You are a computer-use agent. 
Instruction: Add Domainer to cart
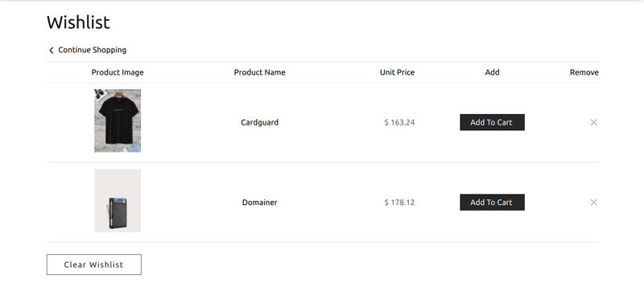click(x=492, y=203)
